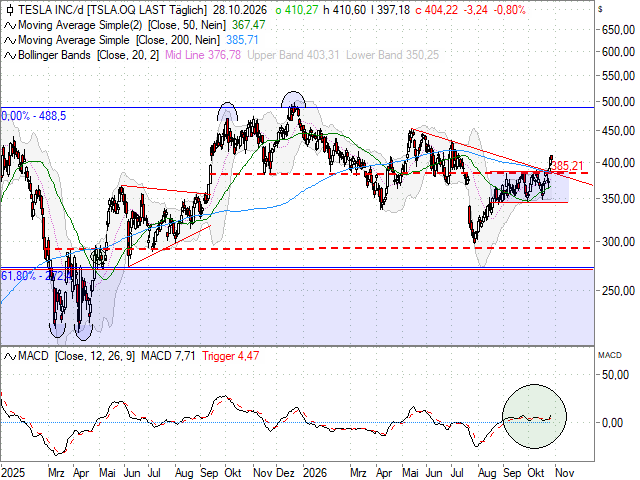
Task: Click the line icon beside Moving Average Simple(2)
Action: (10, 25)
